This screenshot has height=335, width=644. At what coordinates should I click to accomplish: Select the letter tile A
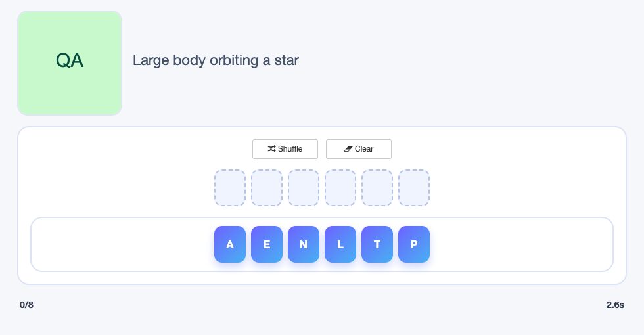point(230,244)
